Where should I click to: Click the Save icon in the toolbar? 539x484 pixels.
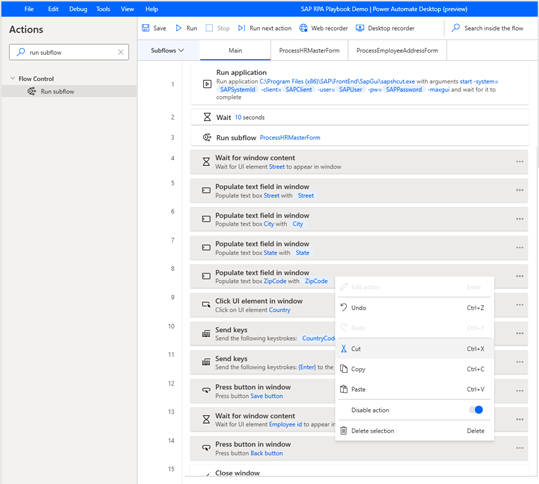click(146, 28)
